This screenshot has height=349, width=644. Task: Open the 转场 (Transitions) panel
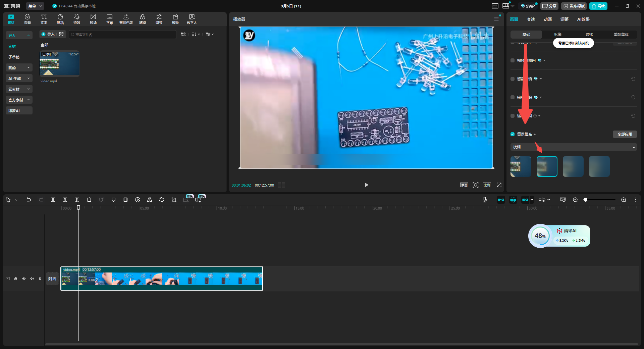93,19
